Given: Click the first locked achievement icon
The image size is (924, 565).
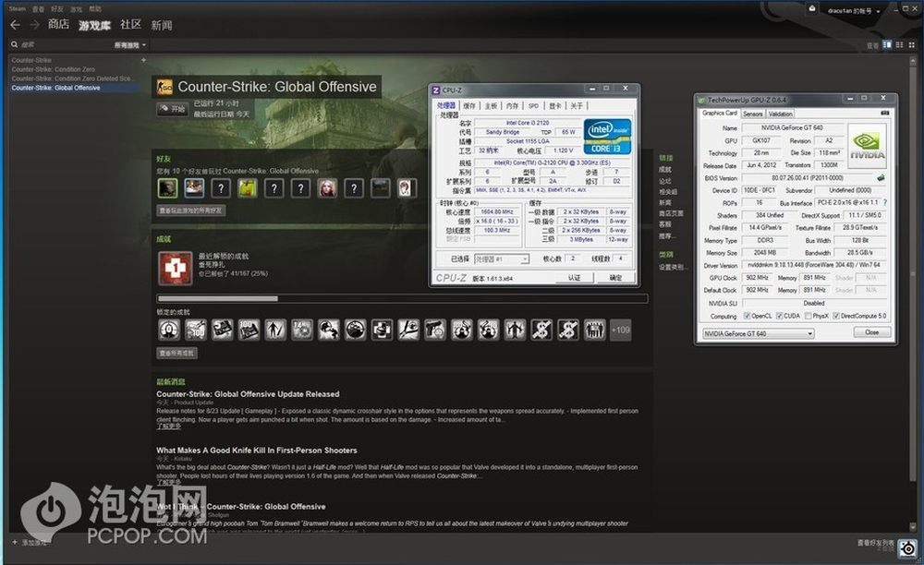Looking at the screenshot, I should point(168,331).
